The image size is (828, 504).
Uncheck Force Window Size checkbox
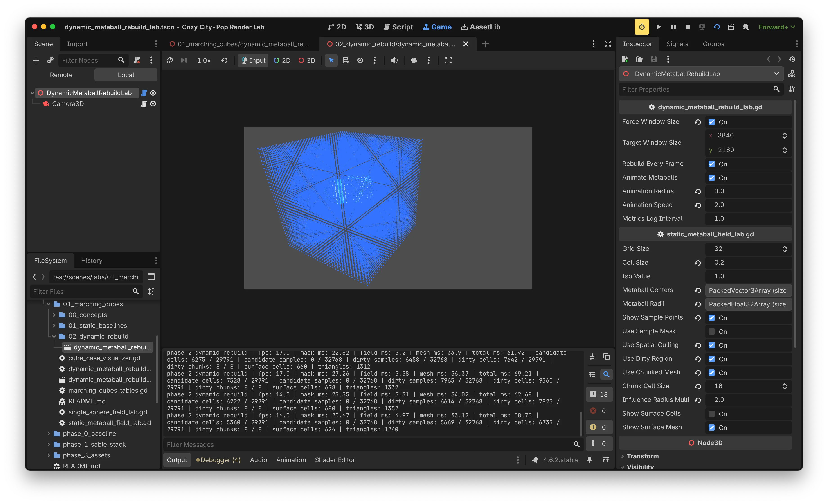(711, 122)
